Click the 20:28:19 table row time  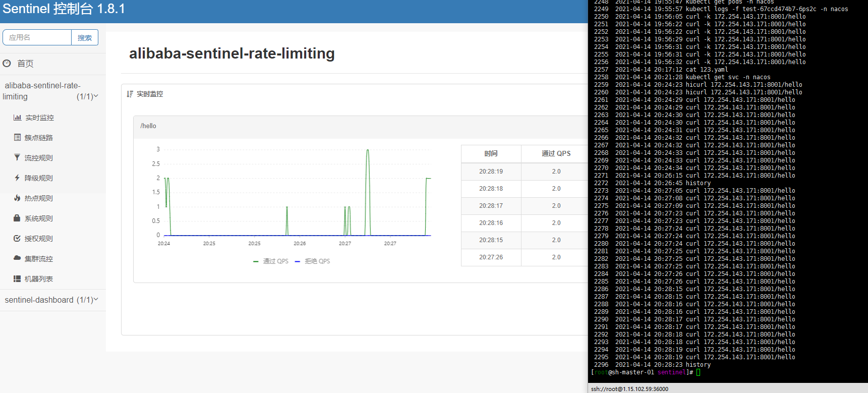tap(491, 172)
